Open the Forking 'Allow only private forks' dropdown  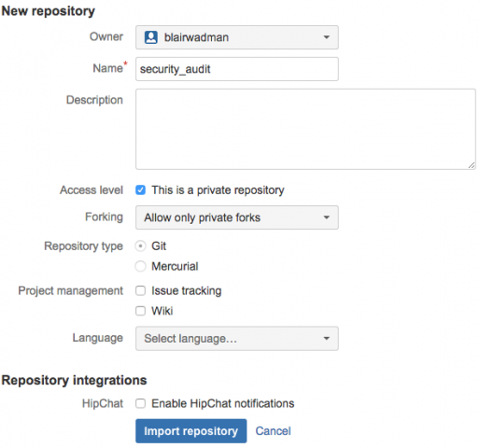237,217
